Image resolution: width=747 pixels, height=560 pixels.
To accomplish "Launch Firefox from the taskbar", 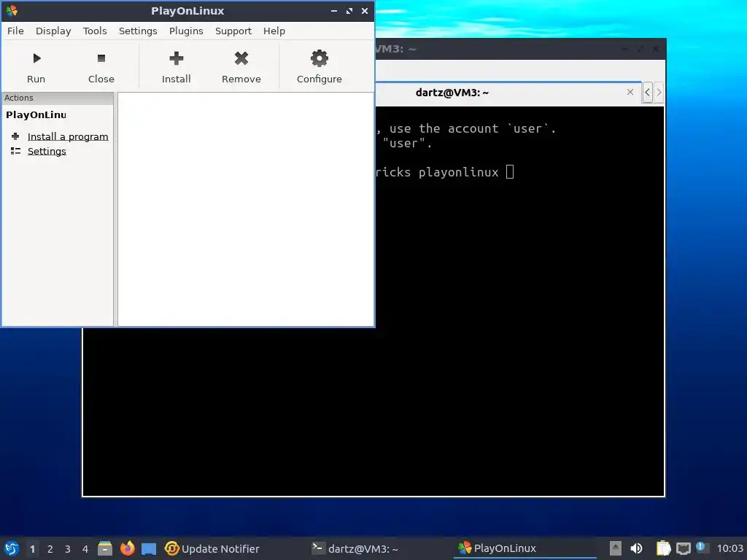I will click(127, 548).
